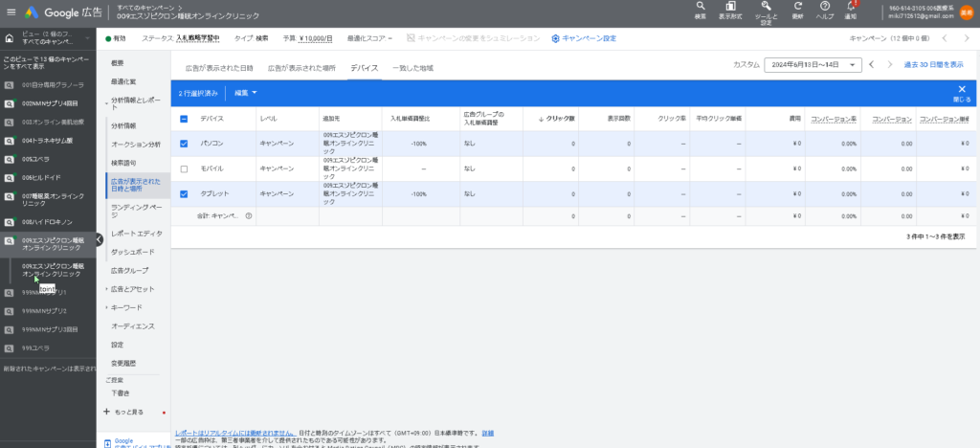Click the キャンペーン設定 gear icon
This screenshot has width=980, height=448.
(x=555, y=38)
